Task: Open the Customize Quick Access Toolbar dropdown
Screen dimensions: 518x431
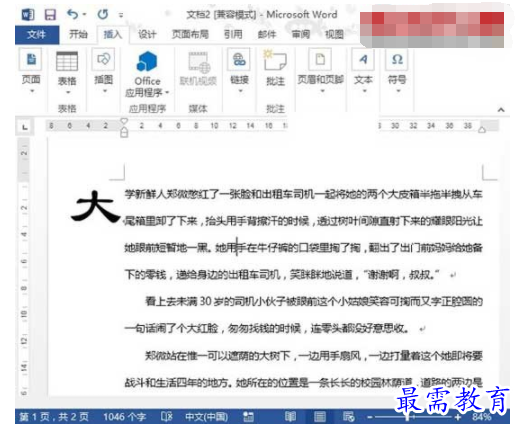Action: point(121,15)
